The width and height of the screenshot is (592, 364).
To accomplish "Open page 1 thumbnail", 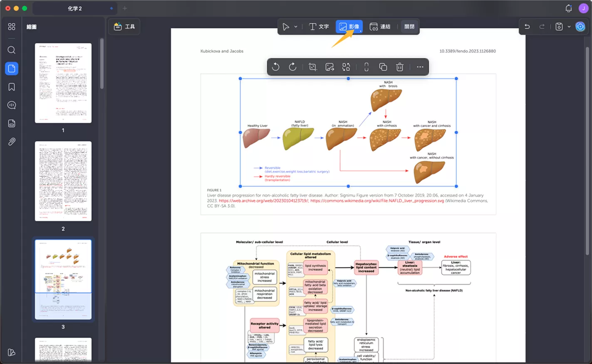I will click(x=63, y=83).
